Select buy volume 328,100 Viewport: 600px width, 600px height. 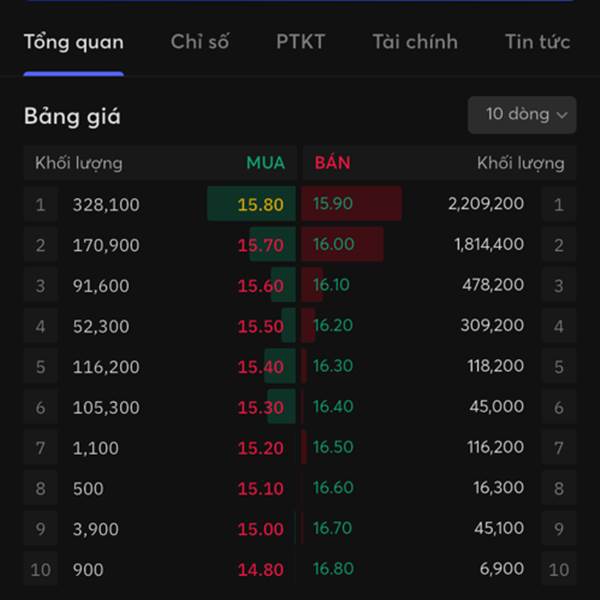point(106,205)
